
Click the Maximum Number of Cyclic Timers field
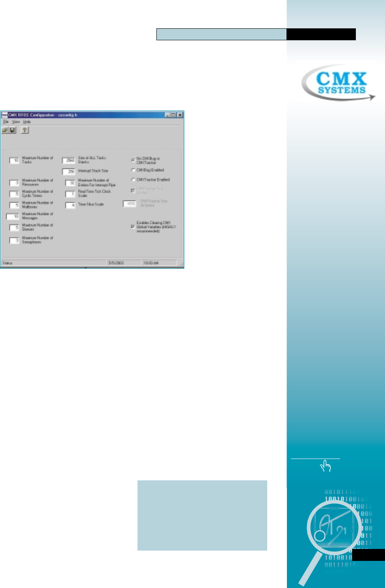(x=14, y=194)
